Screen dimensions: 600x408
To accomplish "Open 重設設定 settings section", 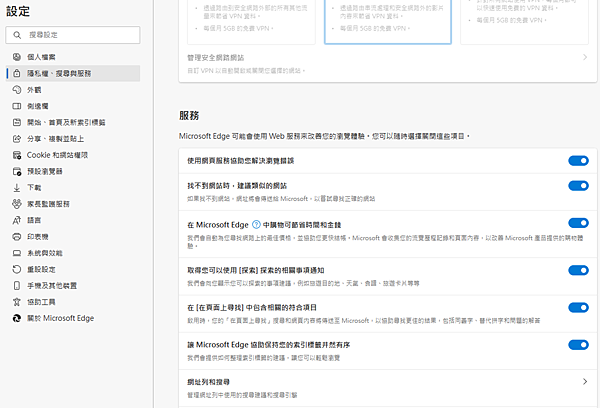I will 73,269.
